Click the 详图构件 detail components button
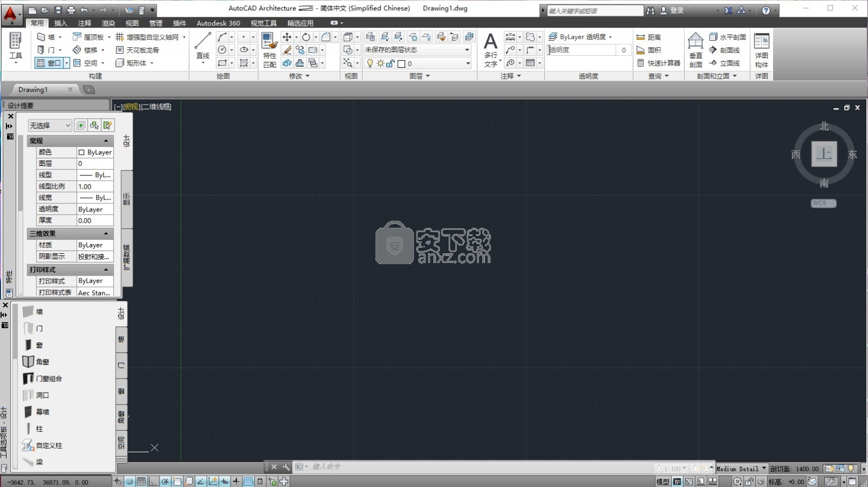This screenshot has height=487, width=868. (762, 50)
